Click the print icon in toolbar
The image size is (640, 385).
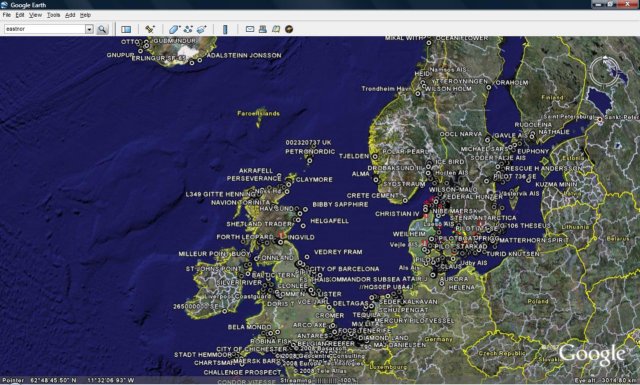(263, 29)
